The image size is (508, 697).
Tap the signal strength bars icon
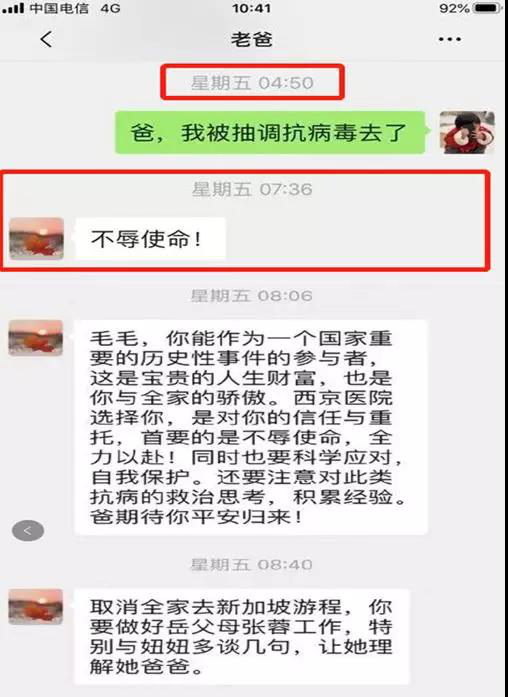point(13,8)
